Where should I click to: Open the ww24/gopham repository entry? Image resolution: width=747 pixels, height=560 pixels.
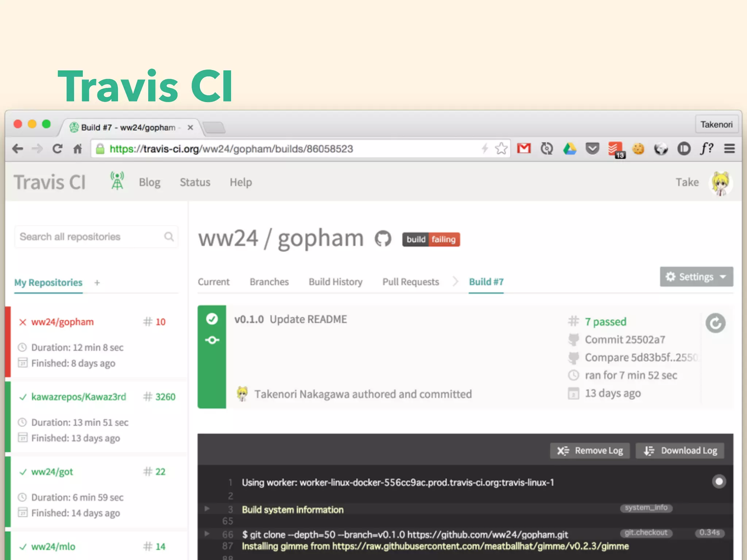(x=62, y=322)
